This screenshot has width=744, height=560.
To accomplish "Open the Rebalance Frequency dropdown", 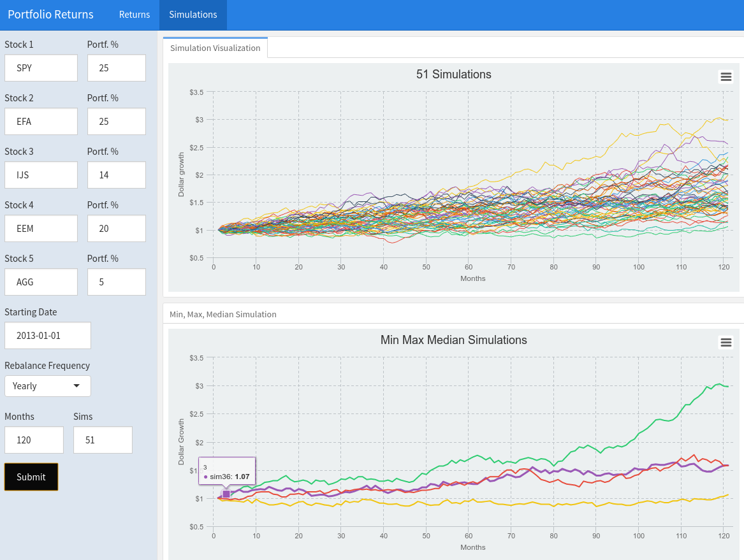I will click(x=47, y=385).
